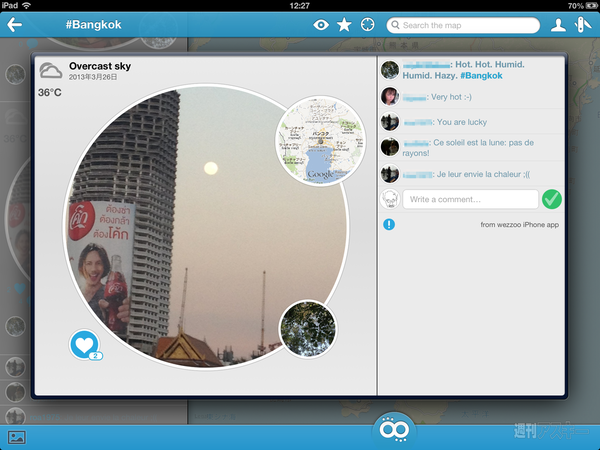Click the Write a comment field
The image size is (600, 450).
click(470, 199)
